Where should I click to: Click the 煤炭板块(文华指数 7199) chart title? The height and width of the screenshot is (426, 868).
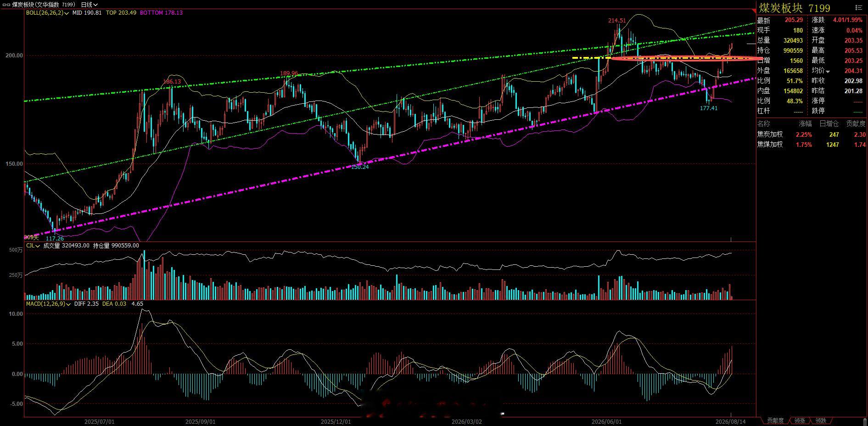[x=44, y=5]
